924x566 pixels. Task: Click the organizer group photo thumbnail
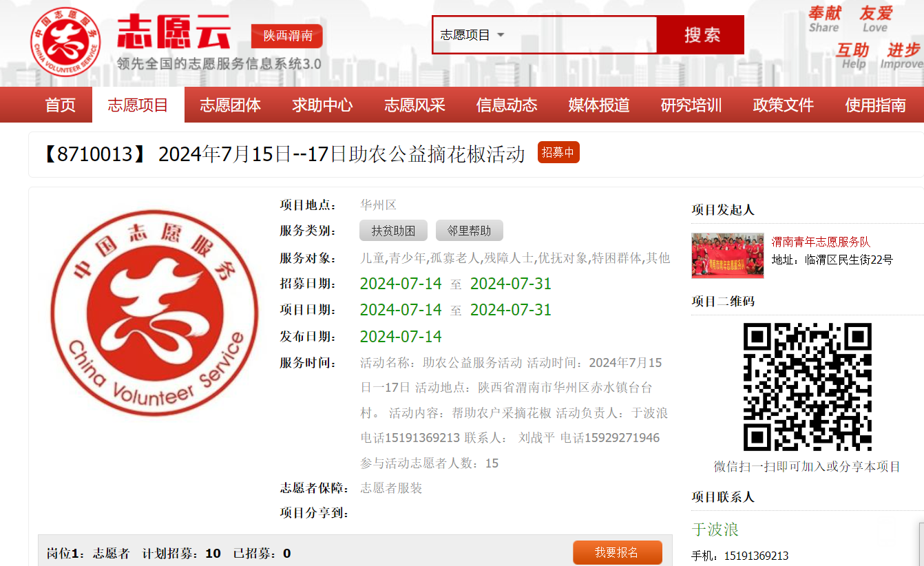click(x=728, y=255)
